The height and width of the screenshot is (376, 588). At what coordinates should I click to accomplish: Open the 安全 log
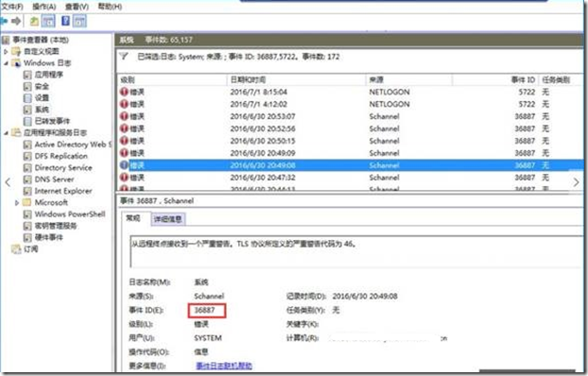42,86
